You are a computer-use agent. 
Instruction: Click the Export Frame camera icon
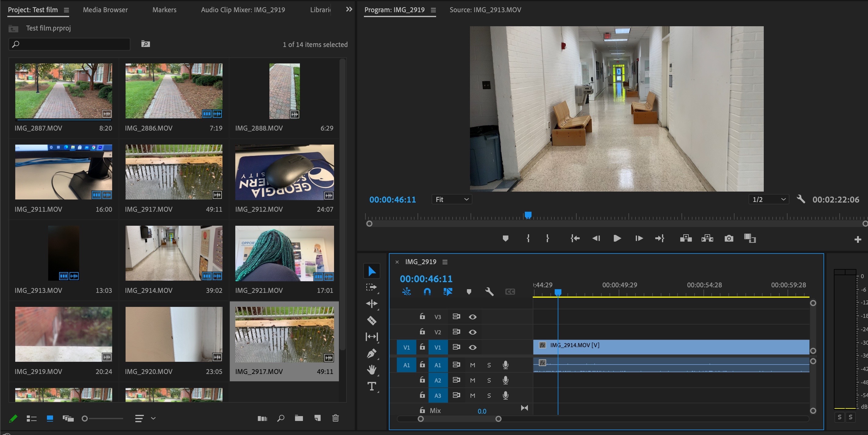(x=728, y=239)
